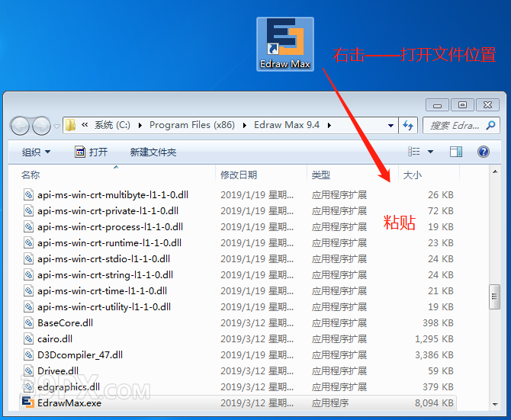Image resolution: width=511 pixels, height=420 pixels.
Task: Click 新建文件夹 toolbar button
Action: (x=153, y=152)
